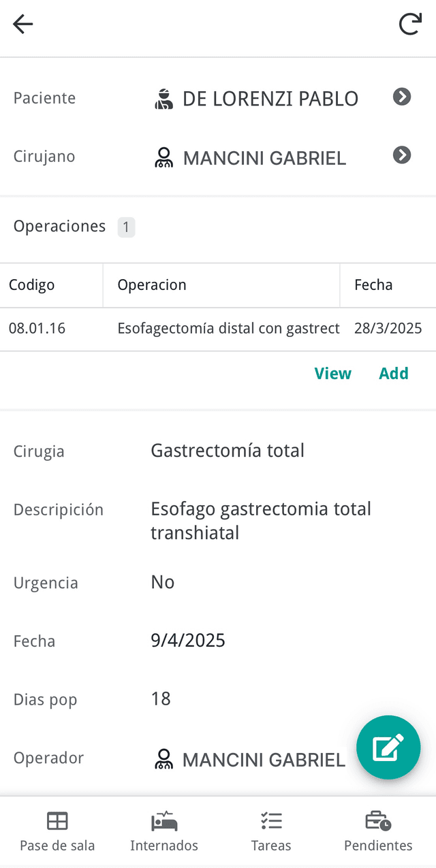Select the 08.01.16 operation row
Screen dimensions: 436x868
[218, 329]
